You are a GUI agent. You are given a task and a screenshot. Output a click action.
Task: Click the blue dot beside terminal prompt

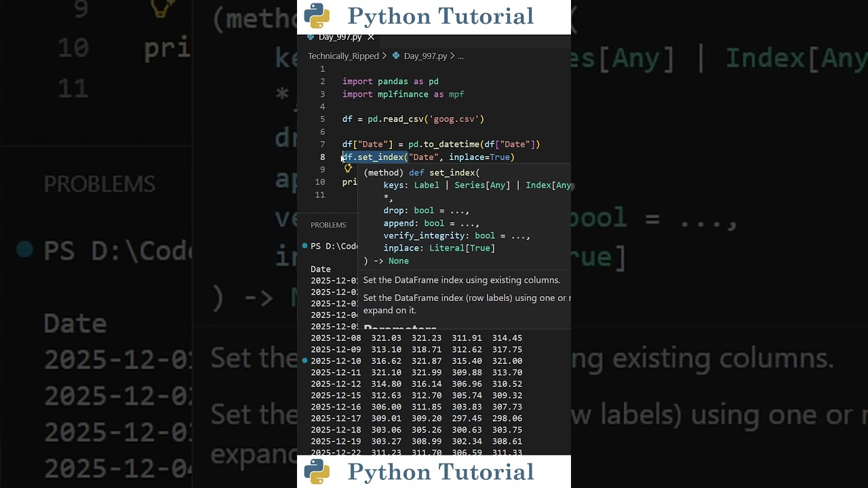(x=305, y=246)
